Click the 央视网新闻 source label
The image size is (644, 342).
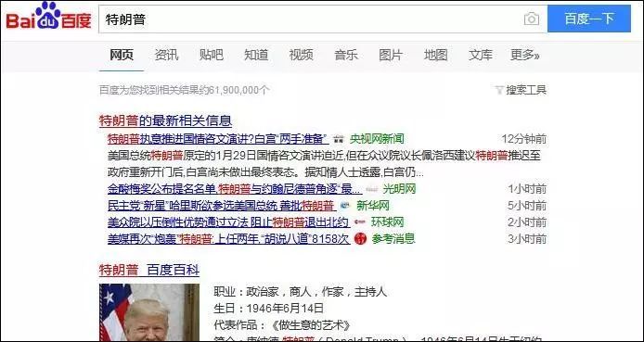[377, 139]
